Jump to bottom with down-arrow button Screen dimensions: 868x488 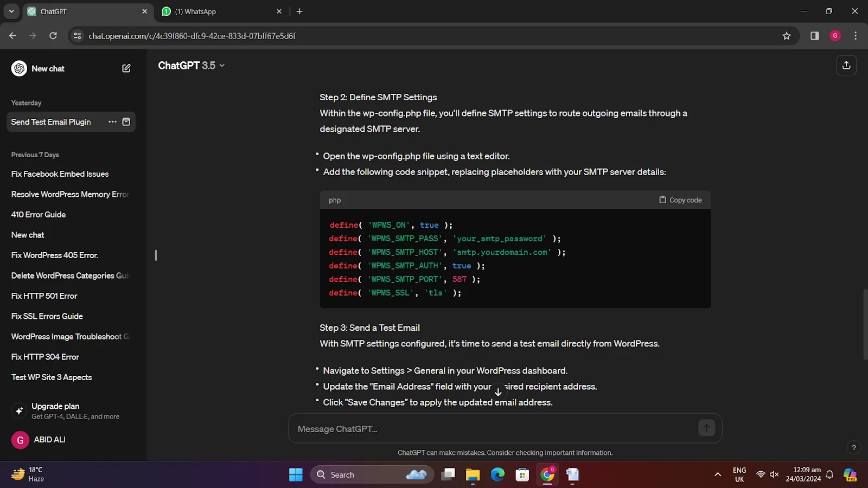click(x=498, y=391)
